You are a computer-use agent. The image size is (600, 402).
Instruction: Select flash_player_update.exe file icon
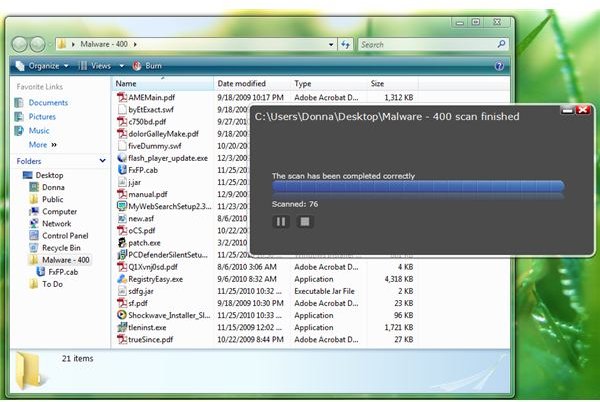click(x=122, y=158)
